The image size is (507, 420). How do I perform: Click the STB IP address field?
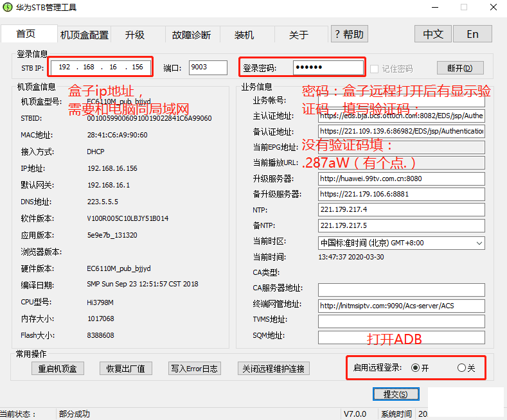click(x=100, y=67)
